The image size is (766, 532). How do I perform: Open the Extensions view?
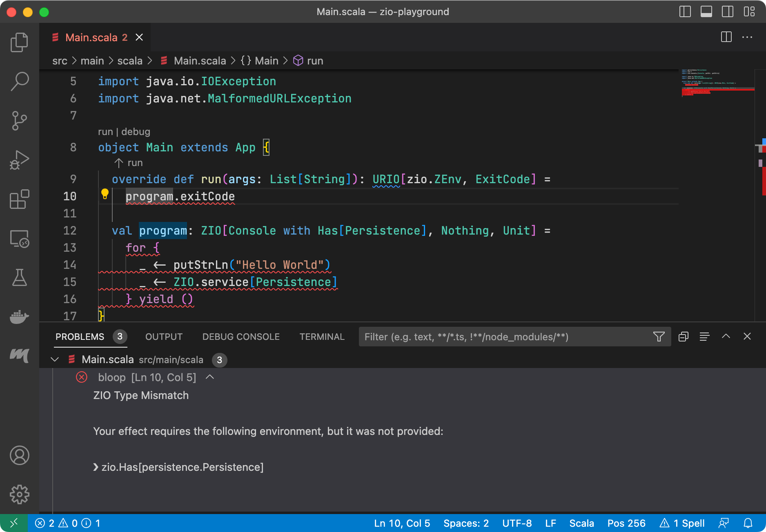coord(19,199)
